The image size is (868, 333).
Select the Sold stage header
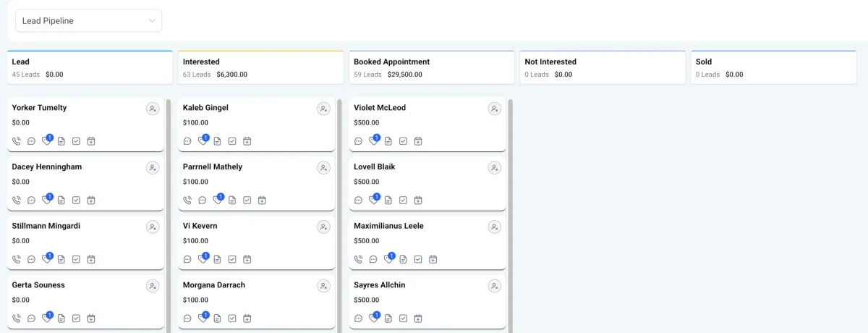(773, 67)
